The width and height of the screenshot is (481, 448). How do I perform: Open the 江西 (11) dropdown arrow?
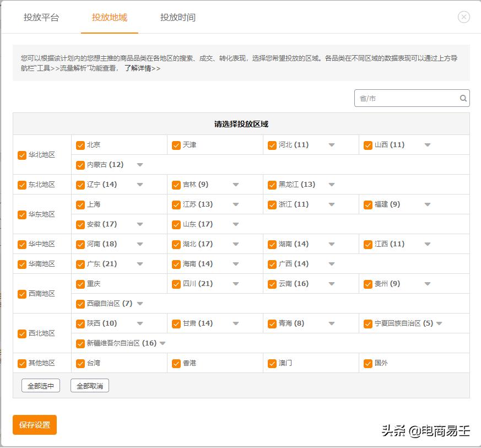tap(428, 244)
